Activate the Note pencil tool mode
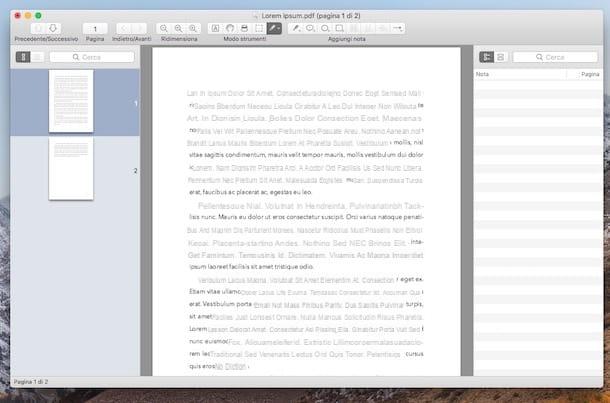This screenshot has height=403, width=610. 272,28
